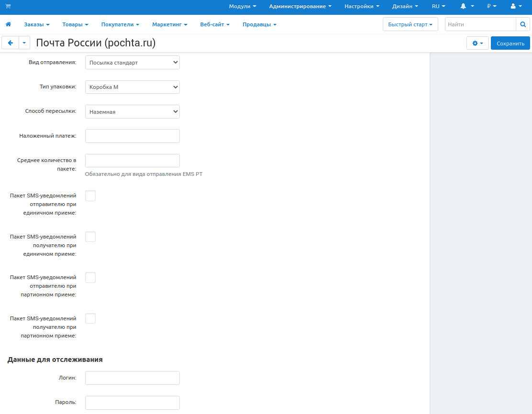Open the Тип упаковки dropdown
Screen dimensions: 532x414
[133, 87]
